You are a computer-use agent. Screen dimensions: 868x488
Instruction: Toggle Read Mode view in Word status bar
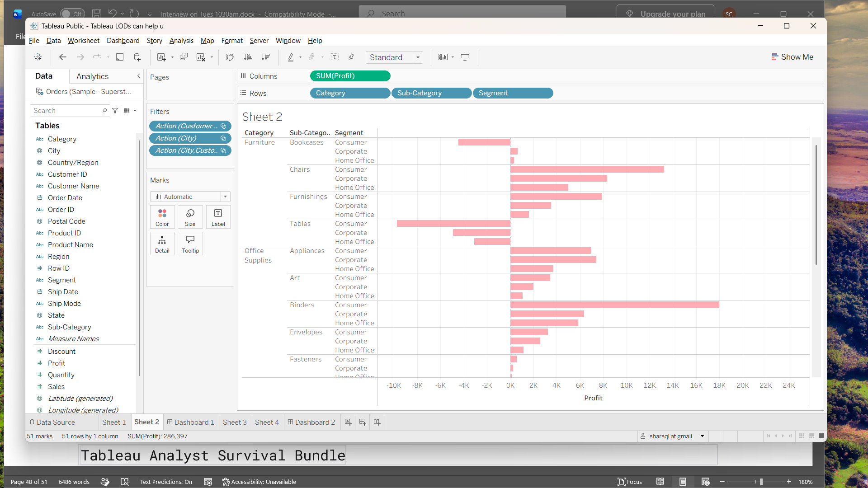point(660,482)
